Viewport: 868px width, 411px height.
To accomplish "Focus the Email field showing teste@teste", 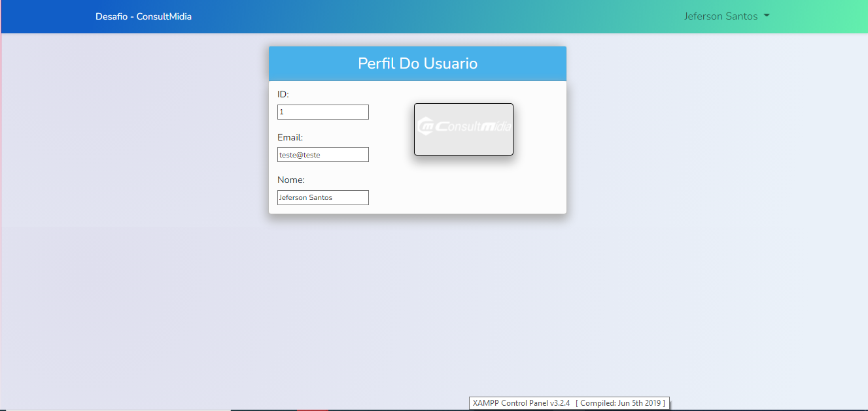I will point(323,155).
